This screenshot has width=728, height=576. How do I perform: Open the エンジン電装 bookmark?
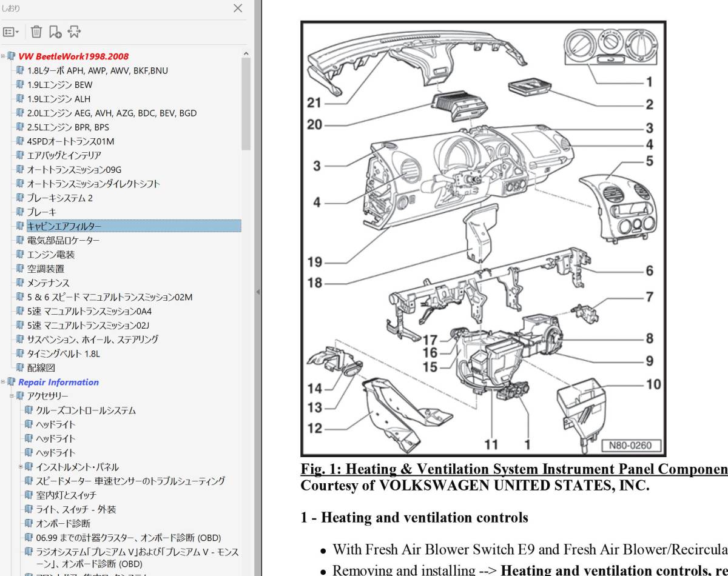pyautogui.click(x=51, y=255)
